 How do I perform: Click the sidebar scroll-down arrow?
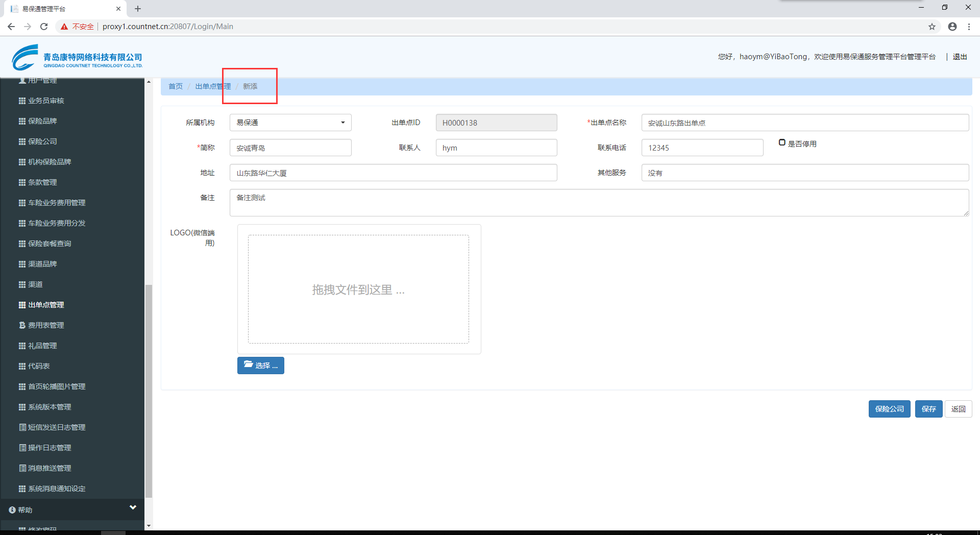[x=149, y=525]
